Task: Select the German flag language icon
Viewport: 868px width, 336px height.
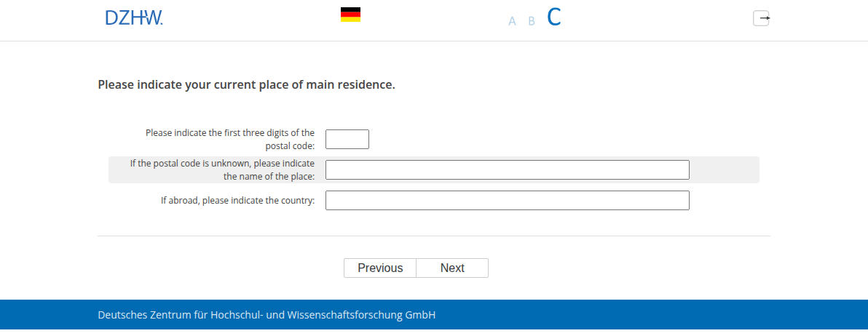Action: click(350, 15)
